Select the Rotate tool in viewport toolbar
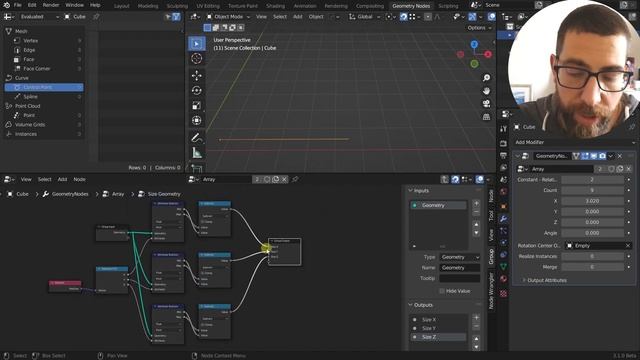This screenshot has width=640, height=360. click(x=197, y=91)
